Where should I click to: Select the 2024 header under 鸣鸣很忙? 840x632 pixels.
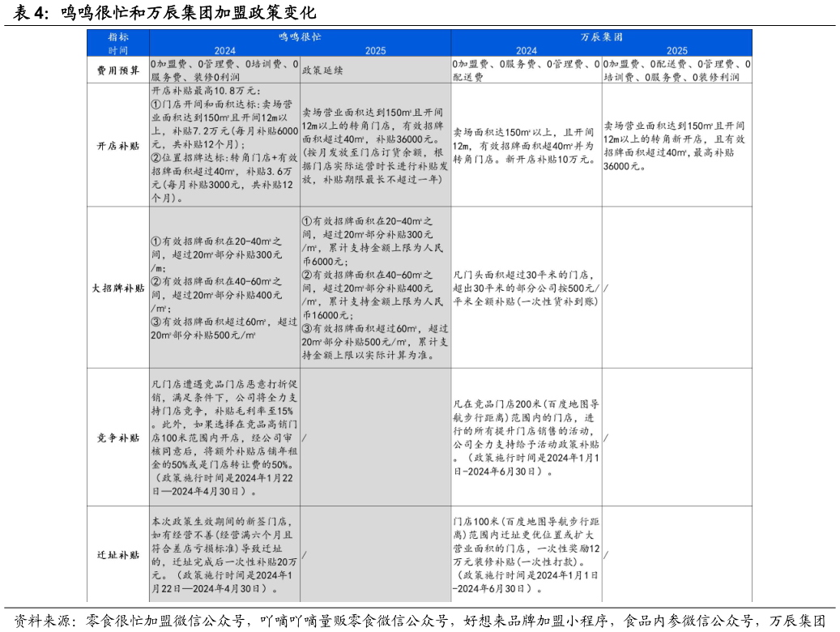point(225,50)
